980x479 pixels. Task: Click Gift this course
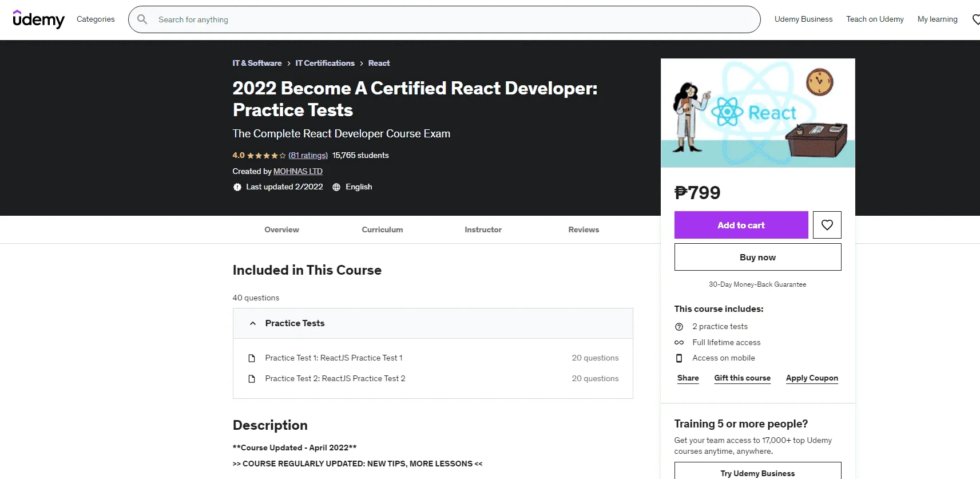point(742,378)
